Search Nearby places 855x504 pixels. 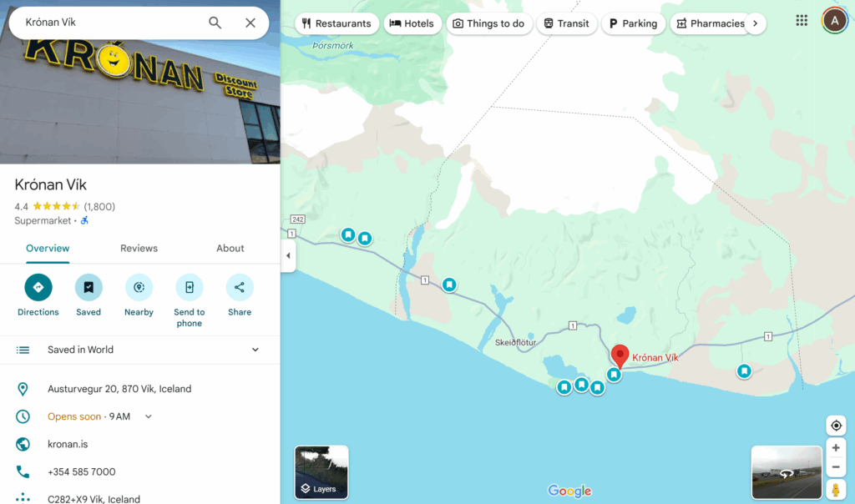[x=139, y=287]
